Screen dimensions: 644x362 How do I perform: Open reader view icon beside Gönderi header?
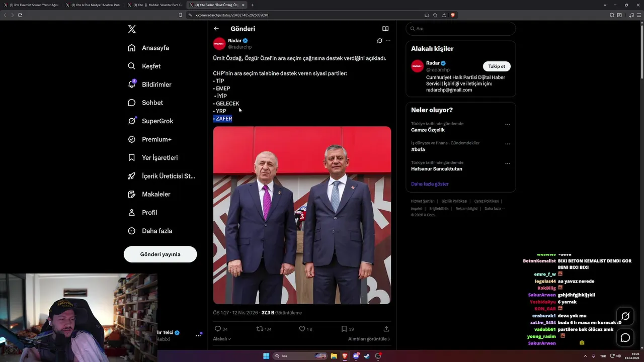(x=385, y=29)
